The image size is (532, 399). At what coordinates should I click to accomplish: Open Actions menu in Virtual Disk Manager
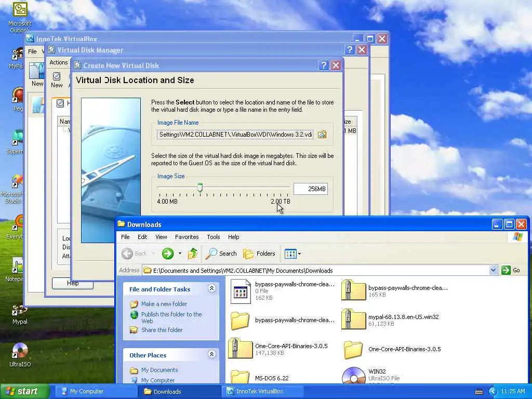point(58,62)
